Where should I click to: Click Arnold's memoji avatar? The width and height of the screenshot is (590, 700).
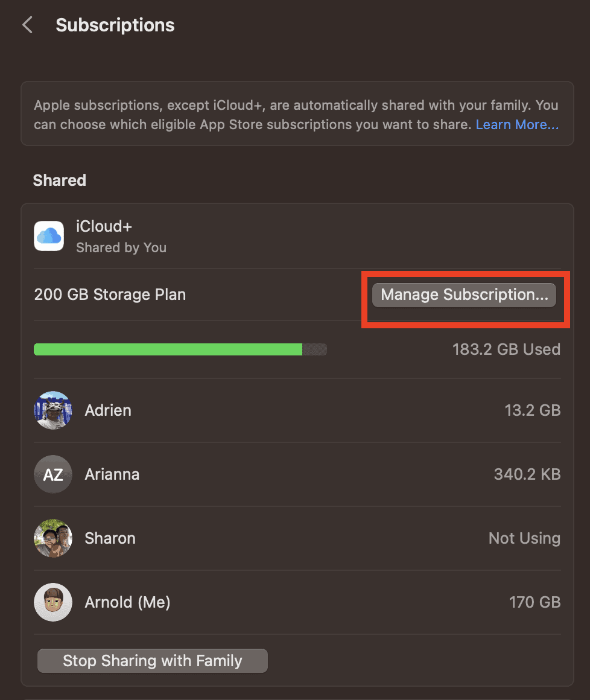coord(53,602)
